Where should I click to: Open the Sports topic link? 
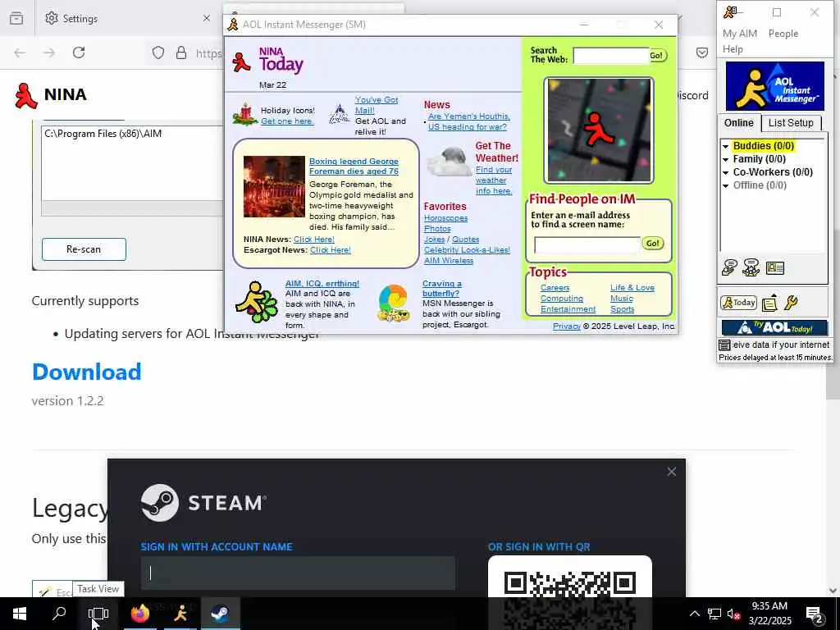622,309
